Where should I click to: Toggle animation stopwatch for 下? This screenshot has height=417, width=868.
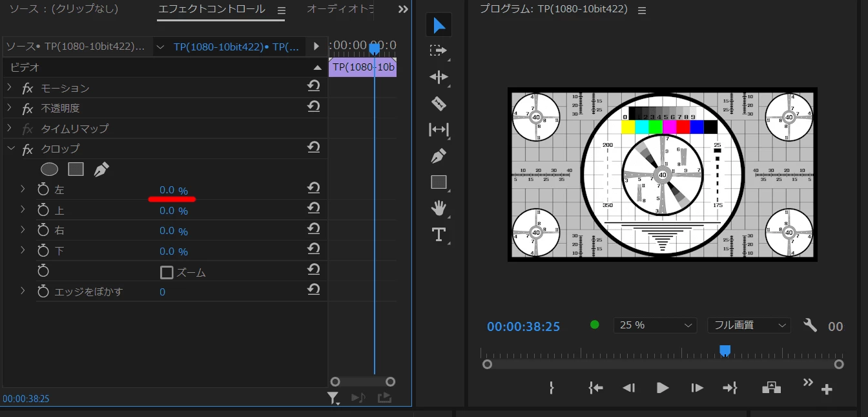(x=43, y=250)
